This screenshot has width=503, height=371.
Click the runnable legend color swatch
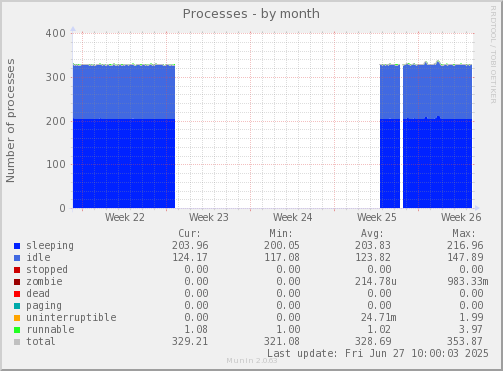17,330
